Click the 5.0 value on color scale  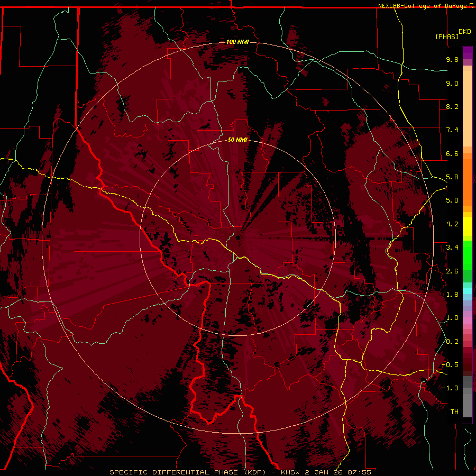click(x=452, y=200)
